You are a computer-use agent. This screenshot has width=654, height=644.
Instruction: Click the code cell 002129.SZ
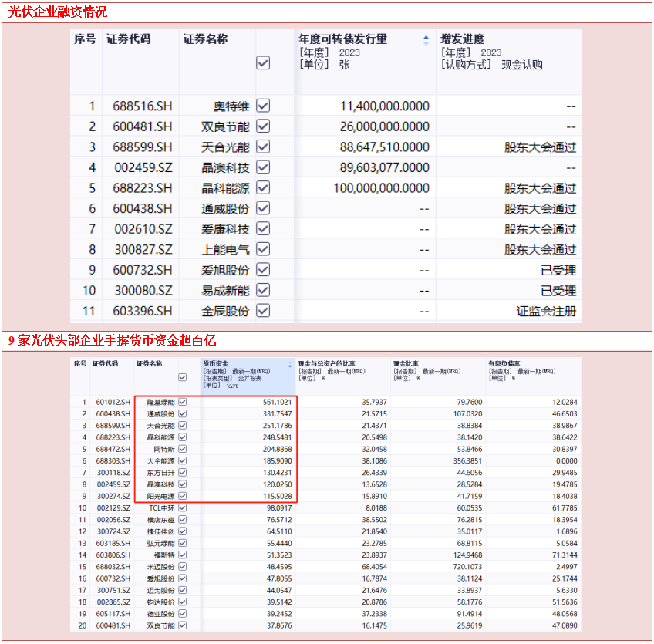(113, 507)
